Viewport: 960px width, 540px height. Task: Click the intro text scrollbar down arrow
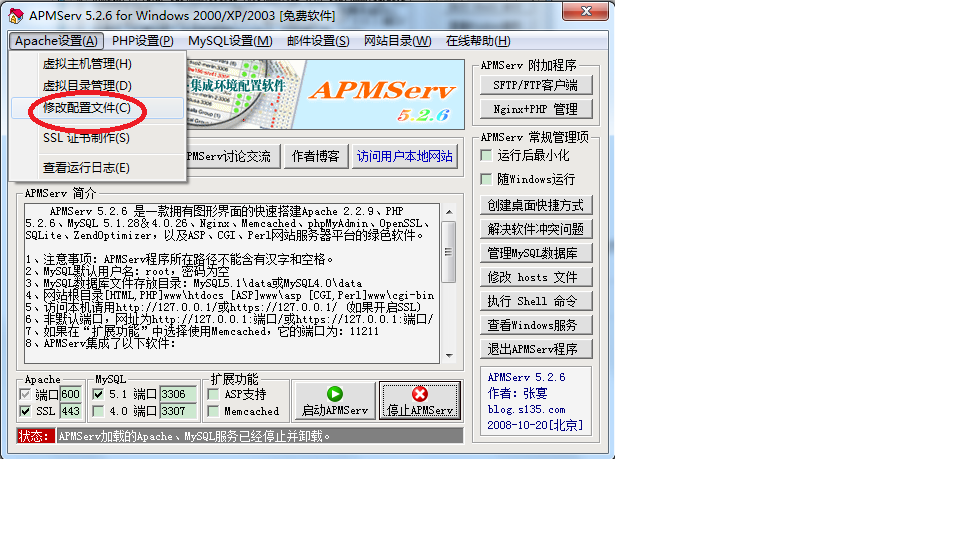(x=449, y=356)
